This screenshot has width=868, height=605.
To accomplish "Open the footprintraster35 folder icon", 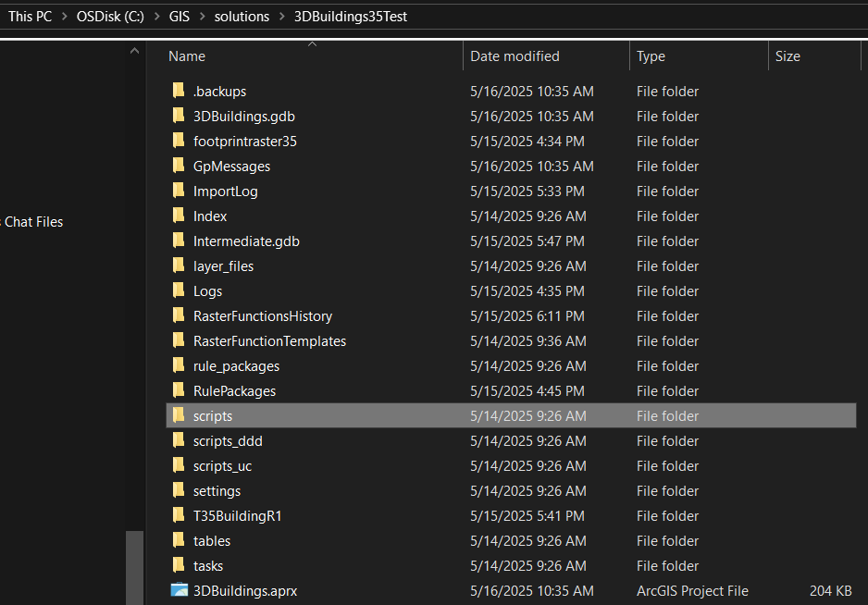I will 179,141.
